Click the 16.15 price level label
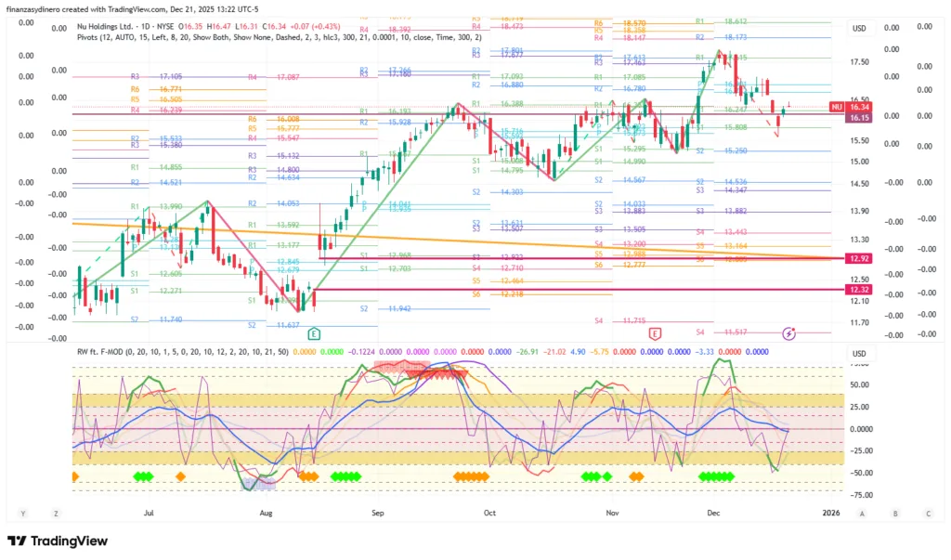This screenshot has height=560, width=951. pos(858,119)
